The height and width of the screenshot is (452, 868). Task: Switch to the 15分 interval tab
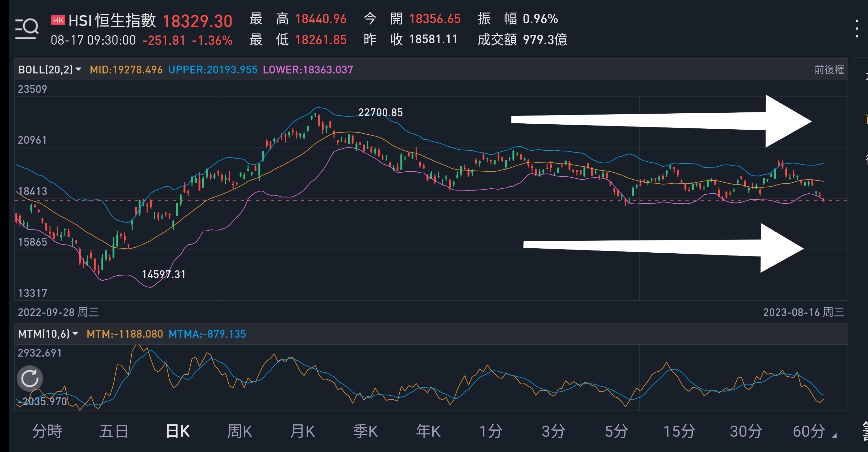point(679,431)
